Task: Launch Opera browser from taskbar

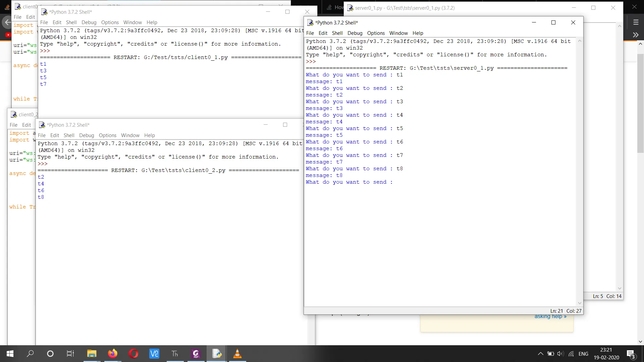Action: pos(133,354)
